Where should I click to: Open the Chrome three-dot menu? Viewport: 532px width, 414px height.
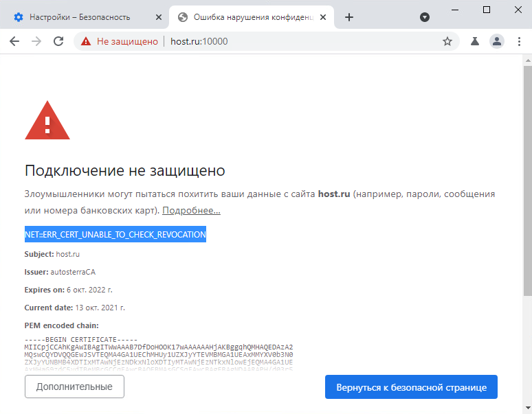click(519, 41)
